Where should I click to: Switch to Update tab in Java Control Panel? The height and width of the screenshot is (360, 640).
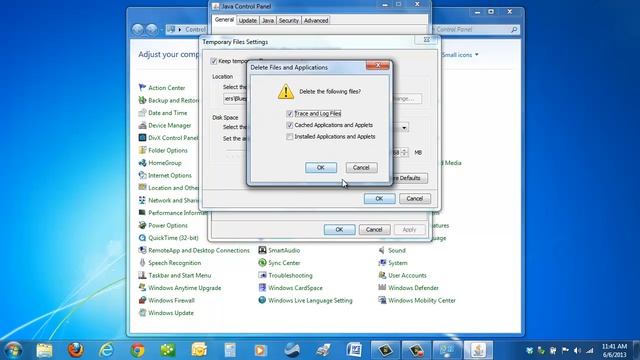pos(247,20)
